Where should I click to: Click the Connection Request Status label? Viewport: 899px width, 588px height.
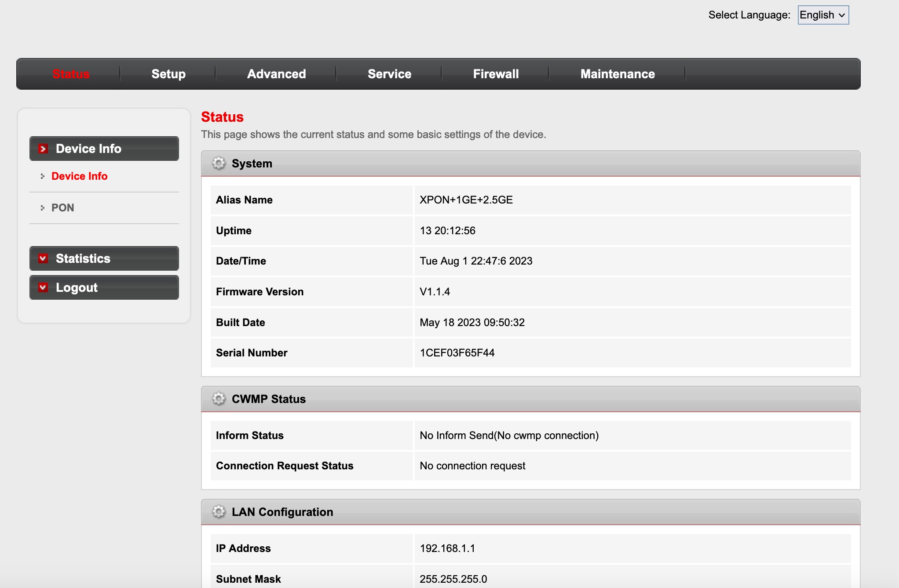click(x=285, y=466)
